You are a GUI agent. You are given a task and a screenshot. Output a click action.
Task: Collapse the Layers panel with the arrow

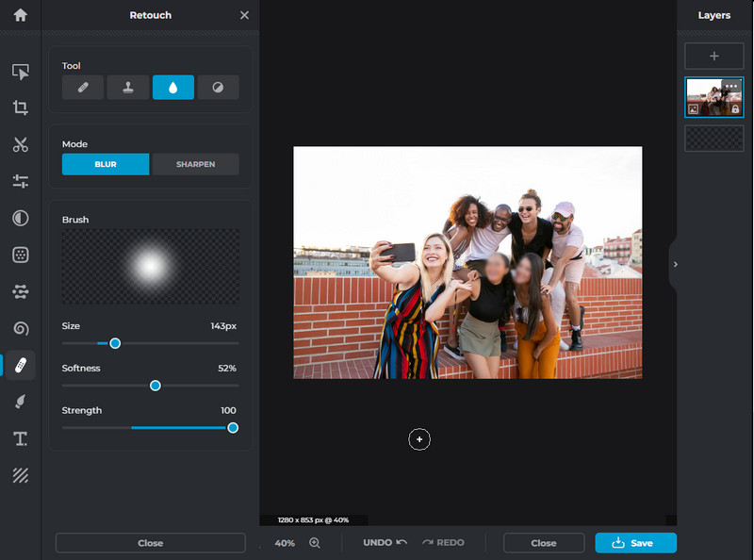coord(672,265)
